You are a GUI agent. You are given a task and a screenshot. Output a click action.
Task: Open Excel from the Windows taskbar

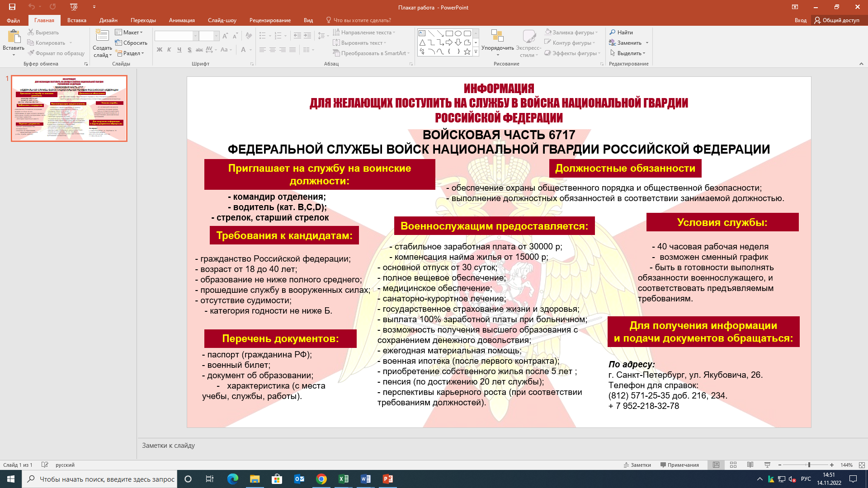pos(343,479)
